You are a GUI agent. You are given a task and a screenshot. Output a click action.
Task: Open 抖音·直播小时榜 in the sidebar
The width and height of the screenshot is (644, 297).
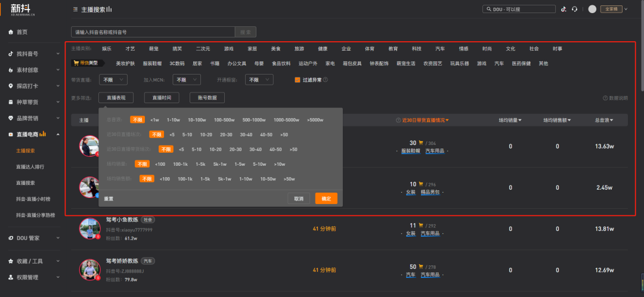(x=33, y=199)
